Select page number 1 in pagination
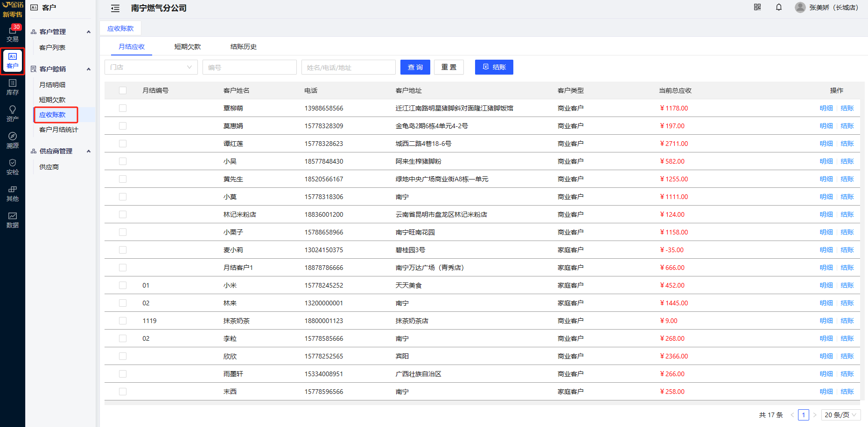Screen dimensions: 868x427 804,415
